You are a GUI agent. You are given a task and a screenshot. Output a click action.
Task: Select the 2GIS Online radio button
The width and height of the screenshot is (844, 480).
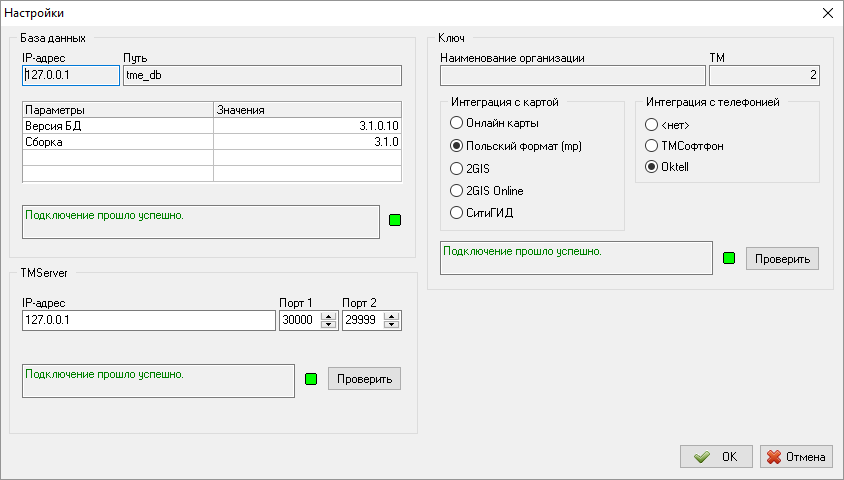(x=457, y=190)
